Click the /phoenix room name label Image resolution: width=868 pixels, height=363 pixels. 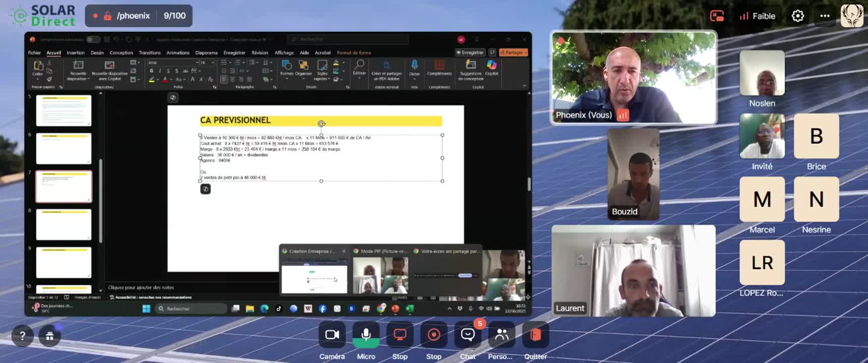click(133, 16)
